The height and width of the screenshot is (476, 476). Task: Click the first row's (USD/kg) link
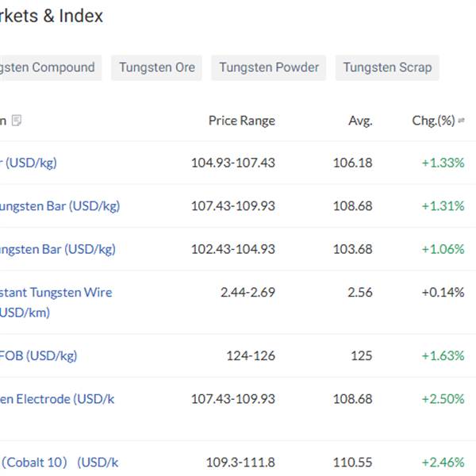pos(30,163)
